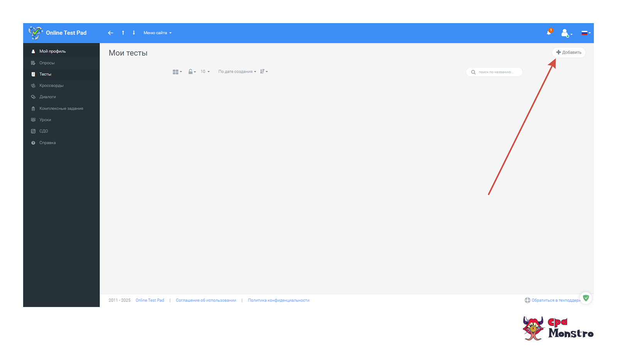Open the 10 items per page dropdown
Viewport: 617px width, 364px height.
click(205, 72)
